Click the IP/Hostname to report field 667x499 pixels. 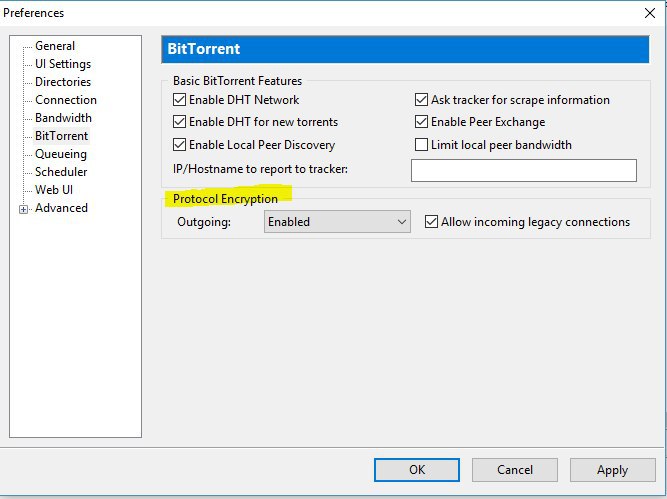pyautogui.click(x=524, y=171)
